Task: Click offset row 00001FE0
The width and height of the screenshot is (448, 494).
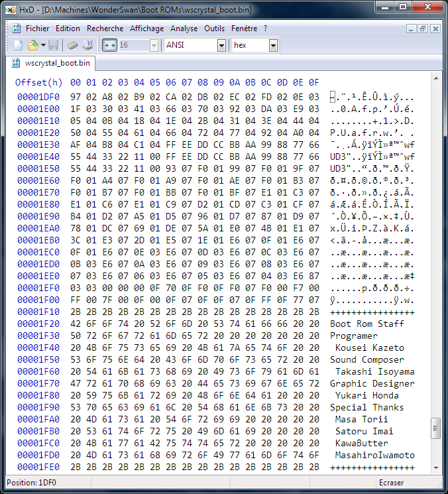Action: click(38, 467)
